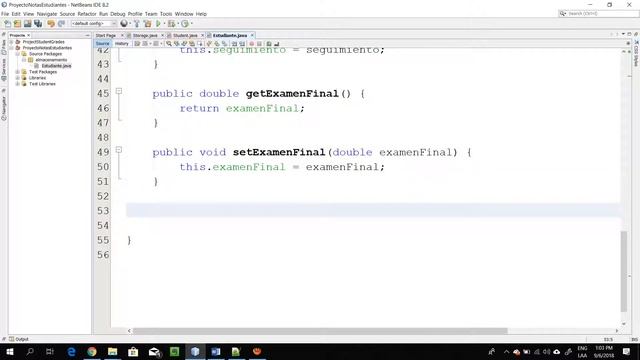The image size is (640, 360).
Task: Click the Debug Project toolbar icon
Action: click(171, 24)
